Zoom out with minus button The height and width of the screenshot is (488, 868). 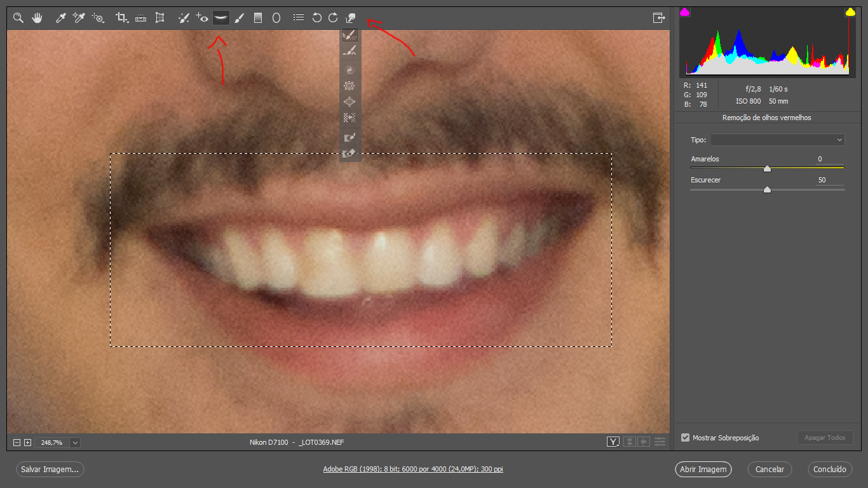click(x=17, y=442)
